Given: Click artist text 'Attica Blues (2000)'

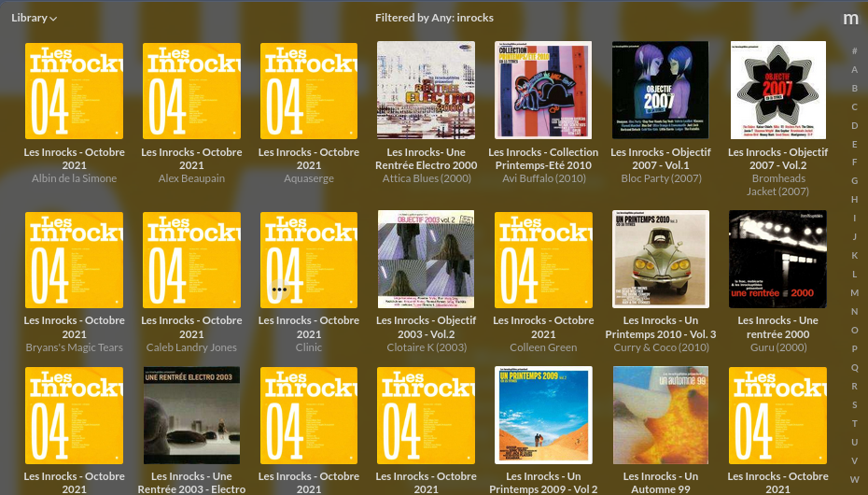Looking at the screenshot, I should [x=427, y=178].
